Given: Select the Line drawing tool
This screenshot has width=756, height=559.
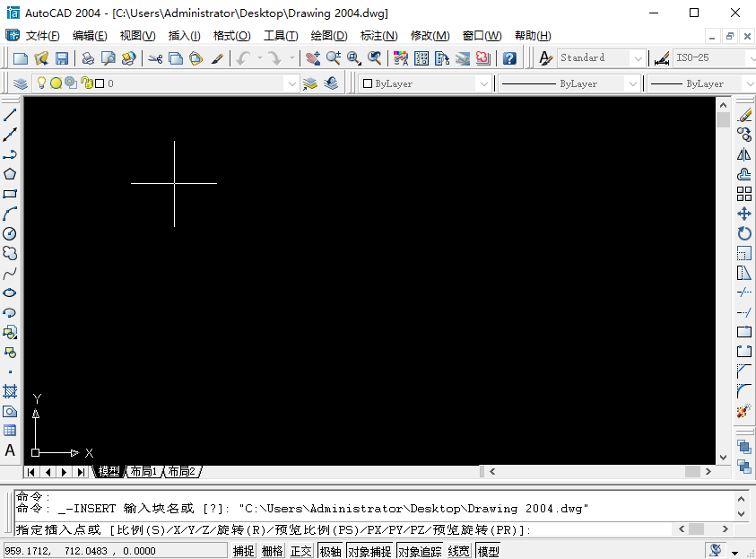Looking at the screenshot, I should pyautogui.click(x=10, y=115).
